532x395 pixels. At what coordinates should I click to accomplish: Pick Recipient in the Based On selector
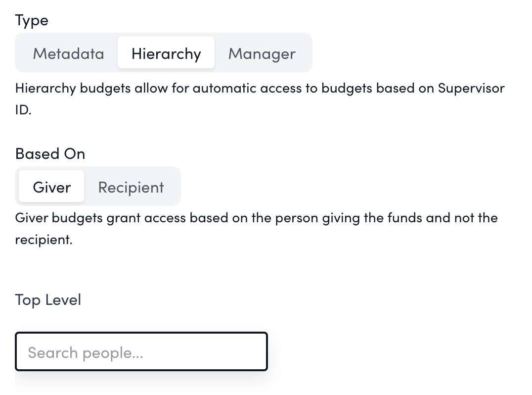pos(131,187)
